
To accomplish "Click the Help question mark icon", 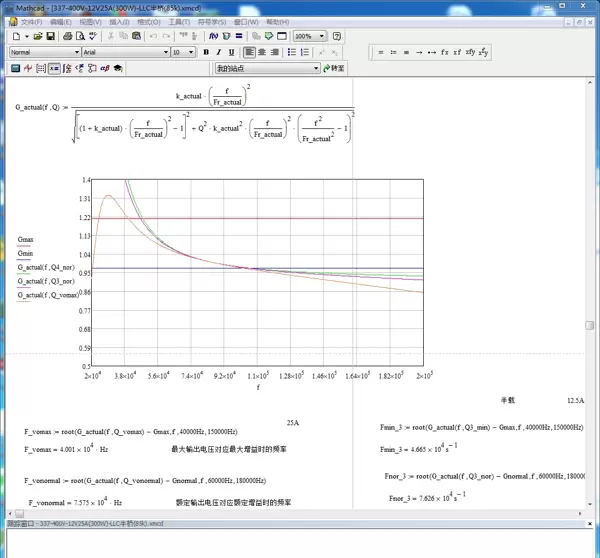I will [337, 36].
